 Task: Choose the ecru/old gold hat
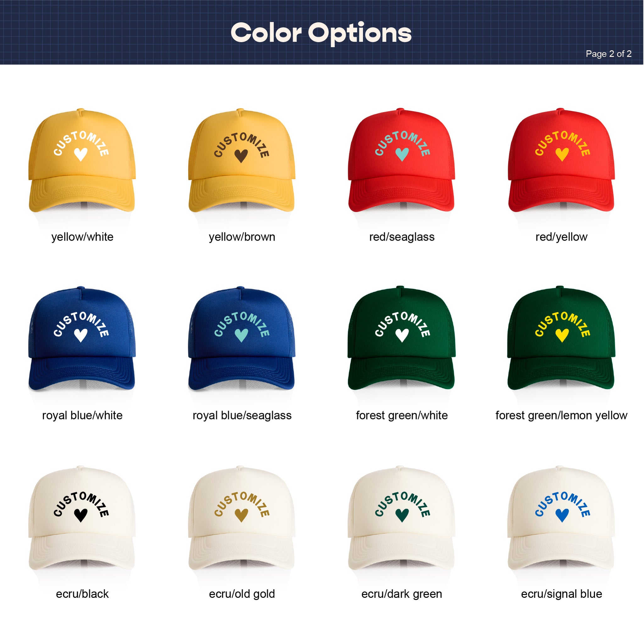[242, 518]
